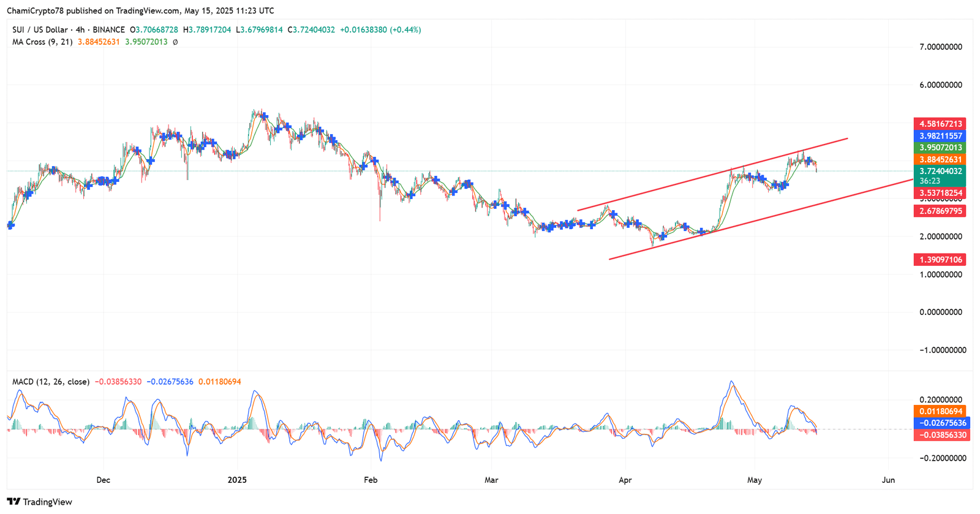Click the first blue cross marker at chart start
This screenshot has height=514, width=980.
10,225
